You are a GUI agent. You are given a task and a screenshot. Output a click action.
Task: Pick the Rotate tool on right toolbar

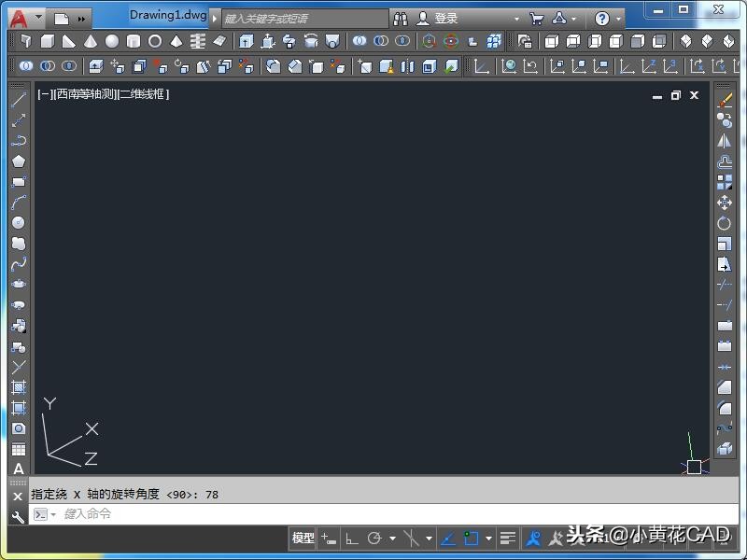[725, 223]
